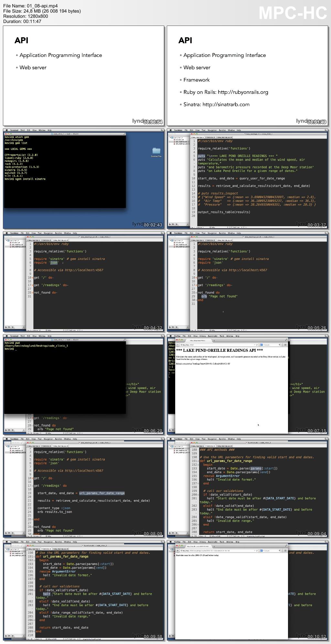Open Firefox hamburger menu in the 00:07:15 frame
331x644 pixels.
coord(285,345)
